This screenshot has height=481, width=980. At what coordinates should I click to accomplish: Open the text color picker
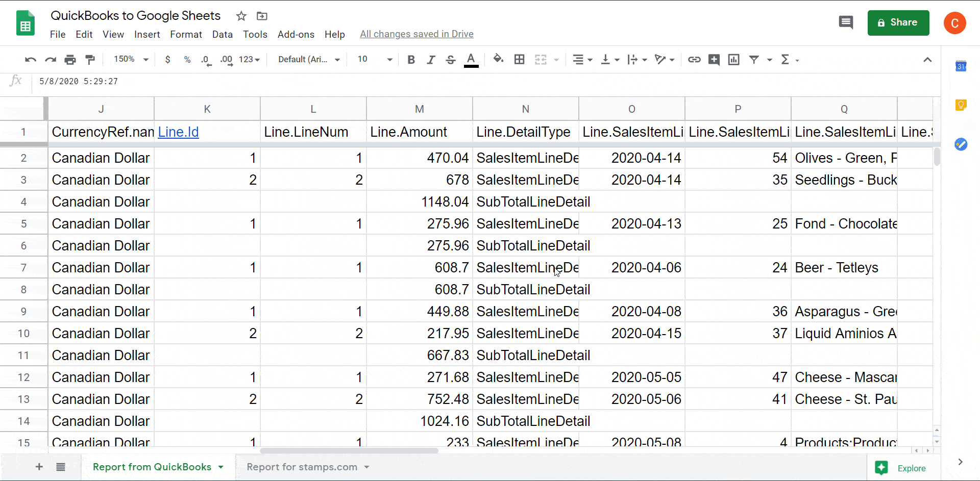tap(471, 60)
